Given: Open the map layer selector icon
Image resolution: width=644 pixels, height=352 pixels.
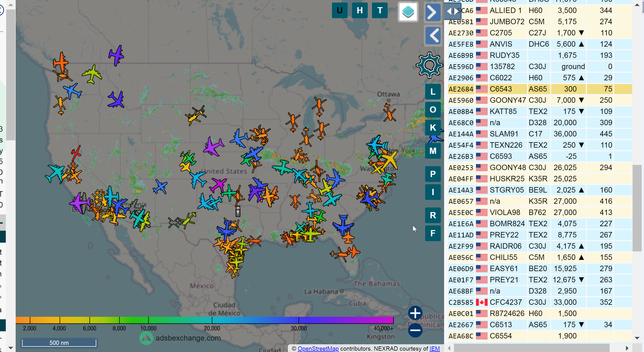Looking at the screenshot, I should [408, 12].
